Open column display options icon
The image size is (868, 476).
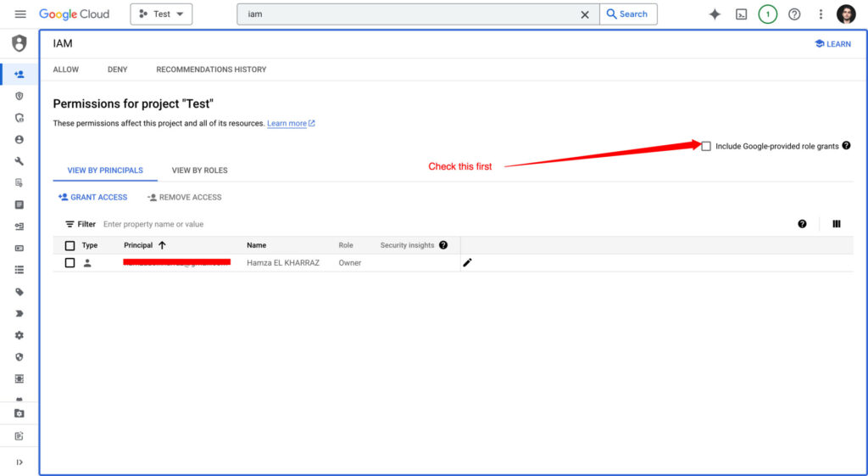pyautogui.click(x=837, y=224)
